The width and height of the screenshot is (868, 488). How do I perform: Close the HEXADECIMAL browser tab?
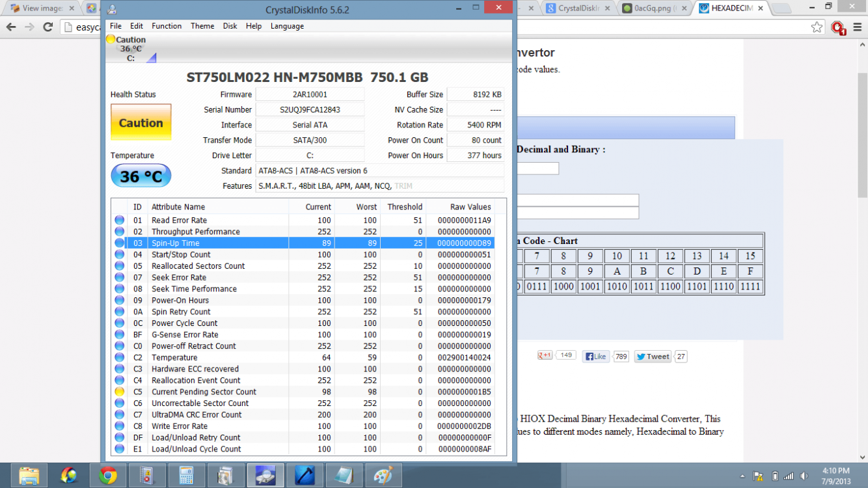pyautogui.click(x=759, y=8)
